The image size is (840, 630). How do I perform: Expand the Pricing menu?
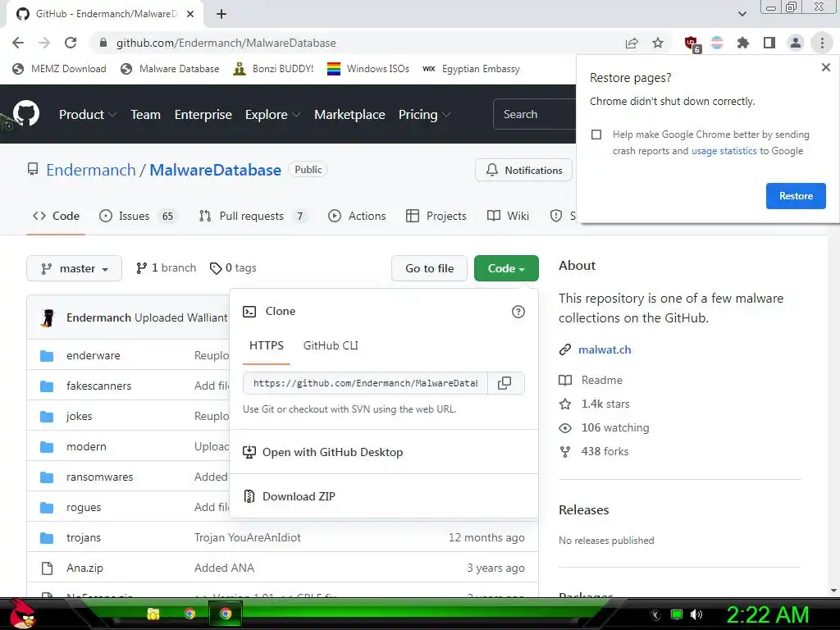(x=424, y=115)
